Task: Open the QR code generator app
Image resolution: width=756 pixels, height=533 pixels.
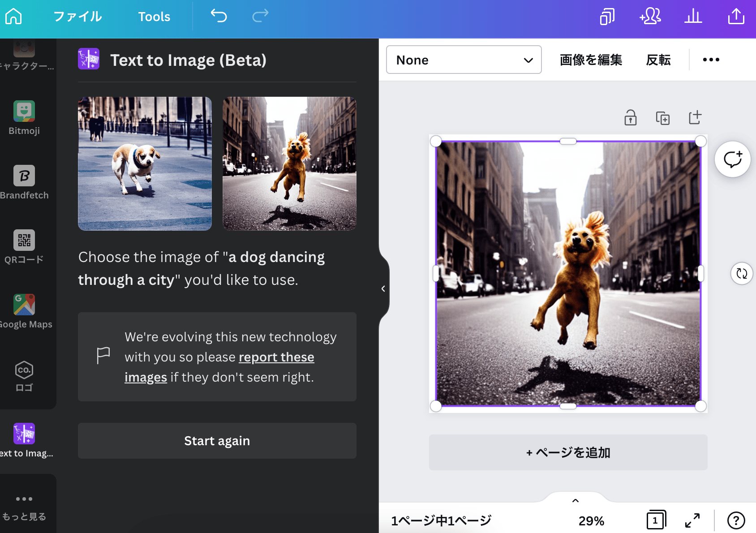Action: pyautogui.click(x=24, y=247)
